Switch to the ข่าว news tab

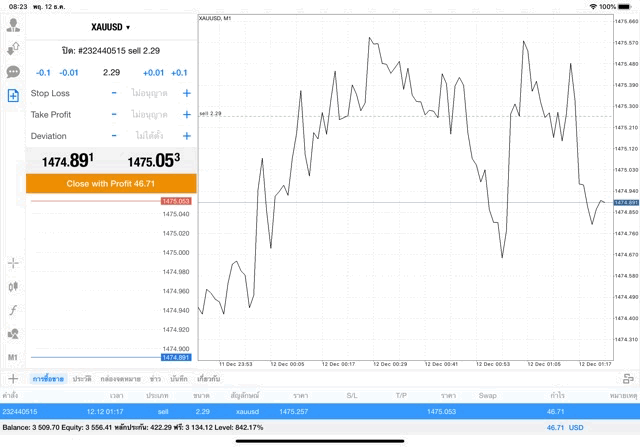click(156, 379)
